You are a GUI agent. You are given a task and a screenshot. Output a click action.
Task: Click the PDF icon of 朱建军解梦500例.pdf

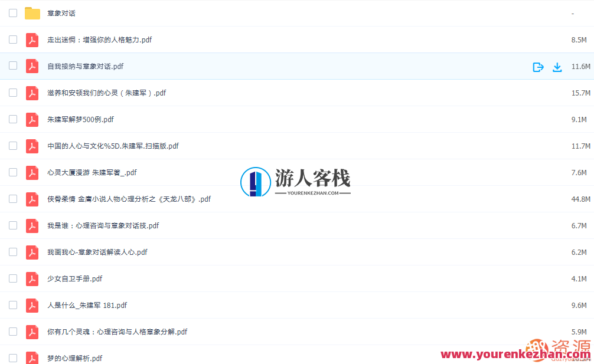[x=32, y=119]
